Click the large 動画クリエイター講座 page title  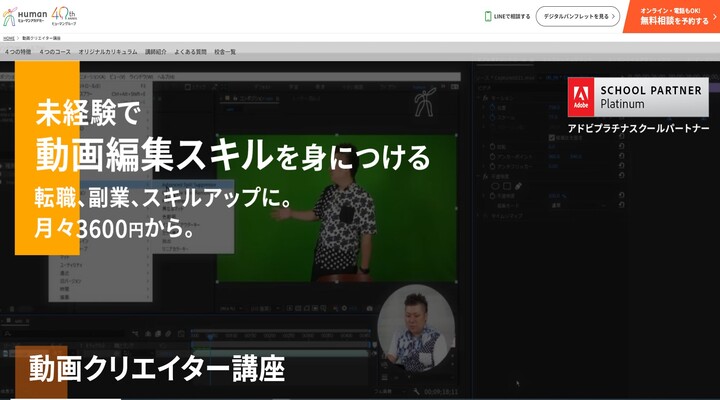click(157, 368)
